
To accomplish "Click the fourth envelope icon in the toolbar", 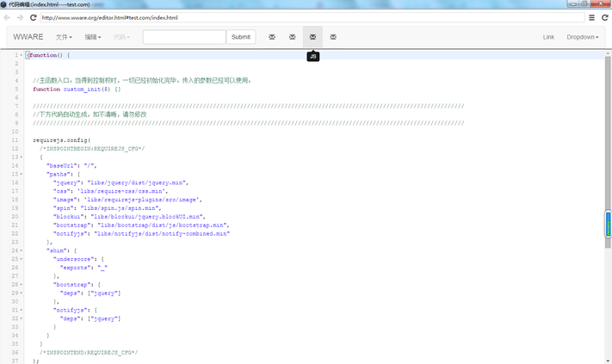I will (x=333, y=37).
